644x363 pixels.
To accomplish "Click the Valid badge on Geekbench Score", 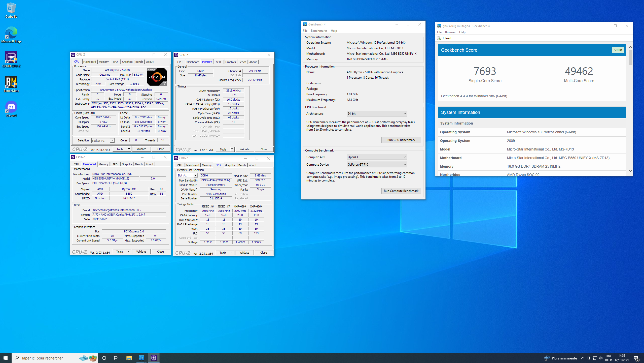I will 618,50.
